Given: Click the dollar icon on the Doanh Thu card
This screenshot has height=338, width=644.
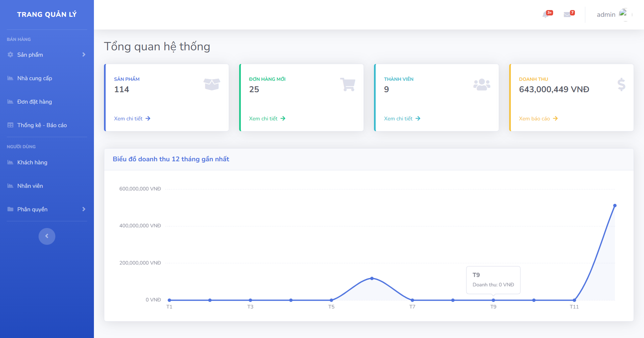Looking at the screenshot, I should [621, 85].
